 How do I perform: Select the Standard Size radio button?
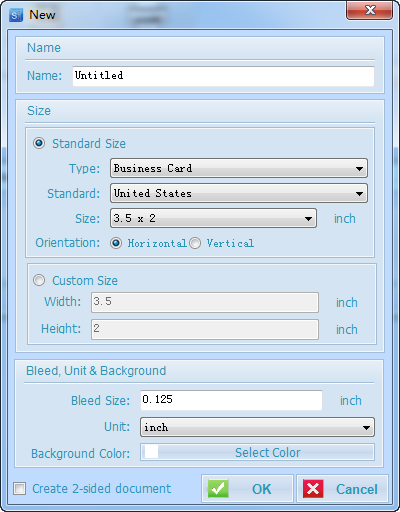point(39,143)
